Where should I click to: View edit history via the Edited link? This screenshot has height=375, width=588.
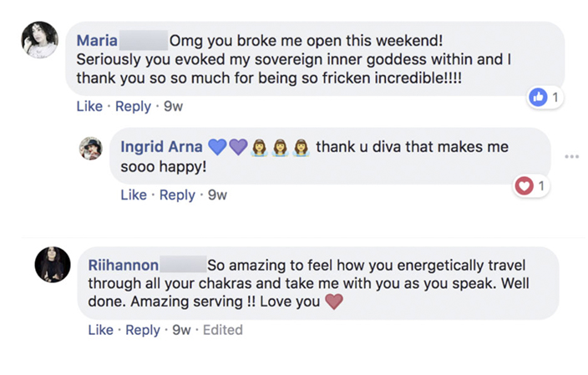pos(223,330)
